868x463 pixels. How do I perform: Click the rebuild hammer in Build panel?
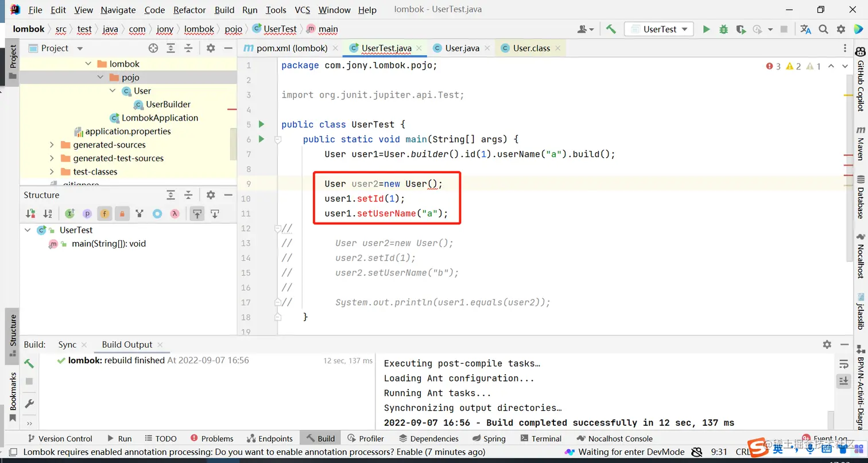[x=29, y=363]
